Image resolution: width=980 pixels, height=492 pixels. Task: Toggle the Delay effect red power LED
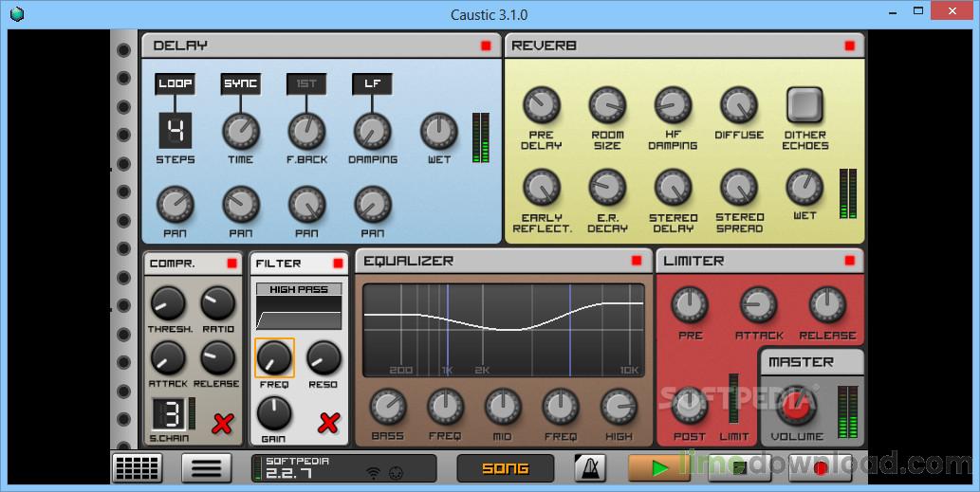coord(486,46)
